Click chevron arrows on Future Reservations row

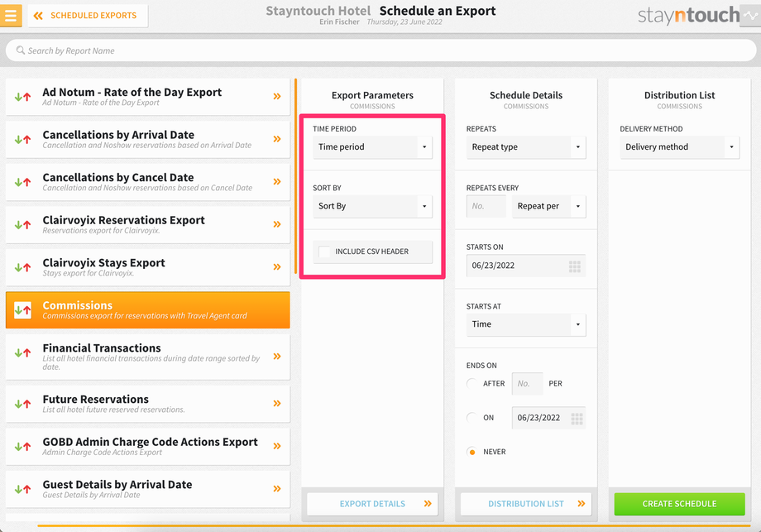pyautogui.click(x=277, y=404)
